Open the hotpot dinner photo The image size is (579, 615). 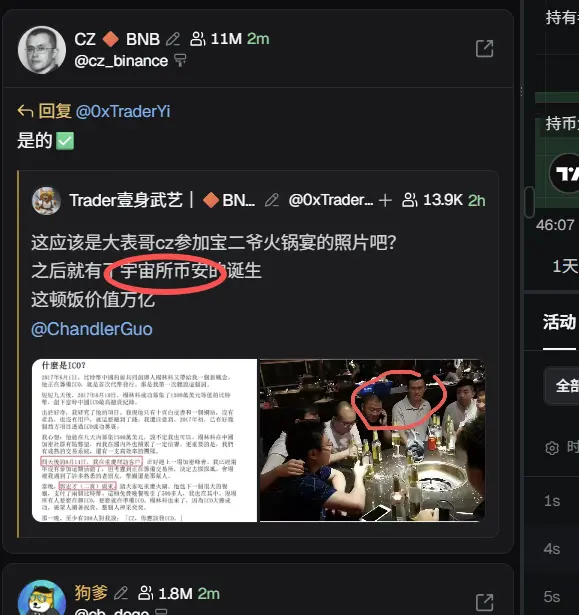click(x=372, y=440)
